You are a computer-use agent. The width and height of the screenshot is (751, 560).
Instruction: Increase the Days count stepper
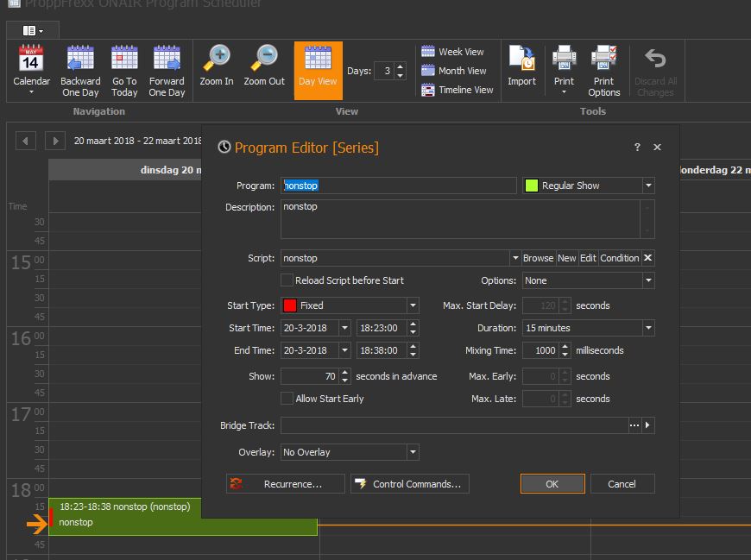pos(401,66)
